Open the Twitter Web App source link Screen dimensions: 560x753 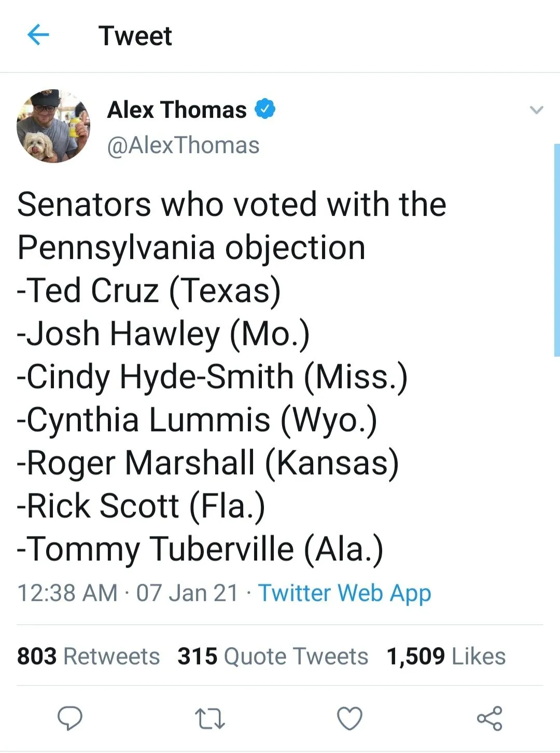point(345,593)
